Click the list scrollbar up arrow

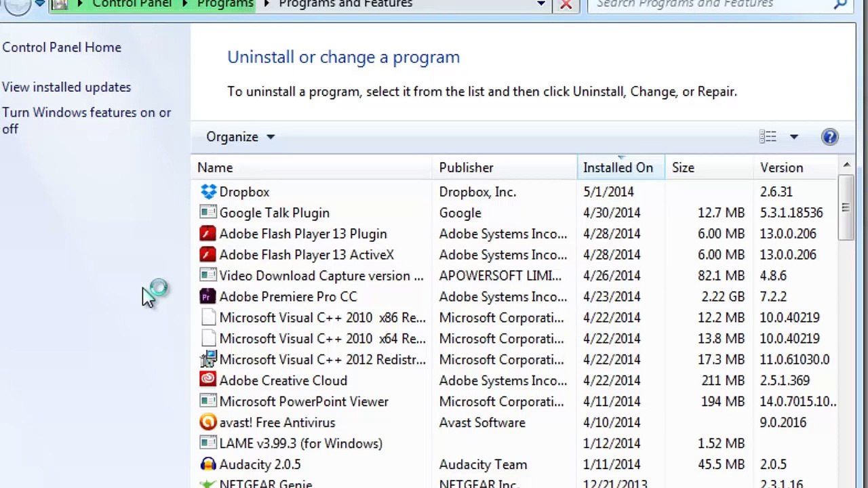click(x=846, y=165)
